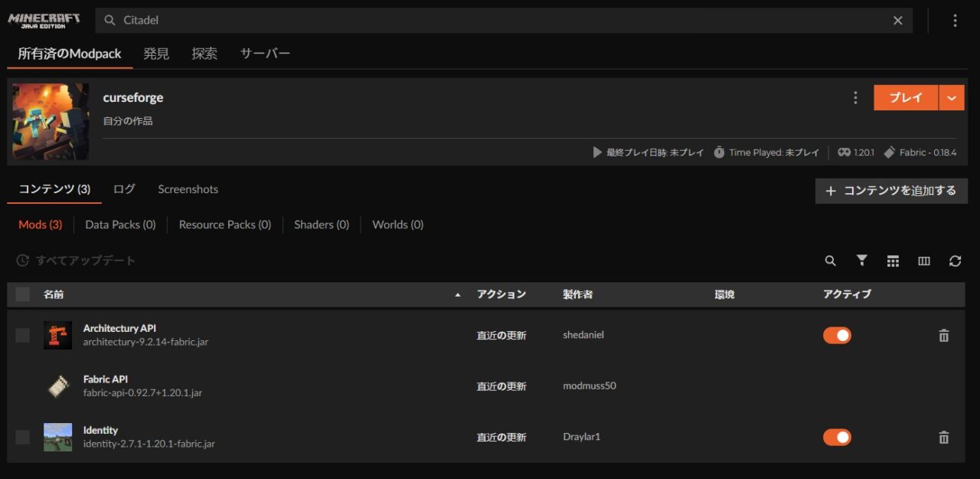Open the curseforge modpack three-dot menu
This screenshot has width=980, height=479.
point(855,97)
